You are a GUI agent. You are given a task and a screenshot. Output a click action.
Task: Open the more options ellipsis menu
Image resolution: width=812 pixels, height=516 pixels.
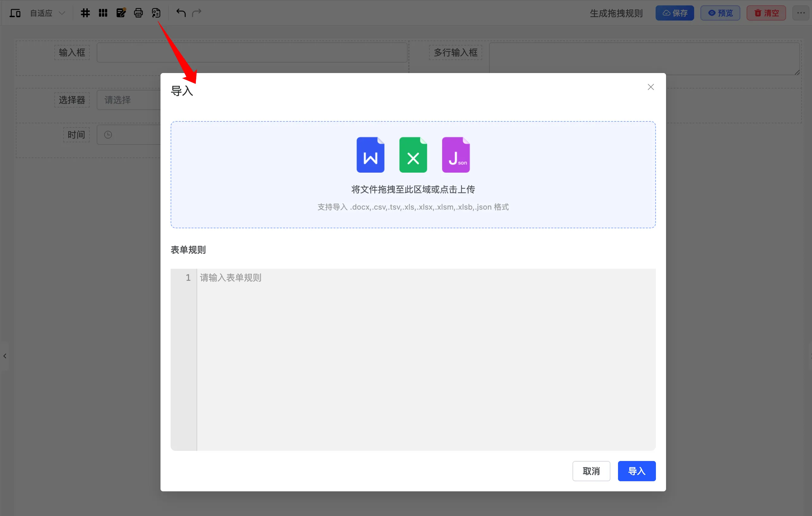tap(801, 13)
